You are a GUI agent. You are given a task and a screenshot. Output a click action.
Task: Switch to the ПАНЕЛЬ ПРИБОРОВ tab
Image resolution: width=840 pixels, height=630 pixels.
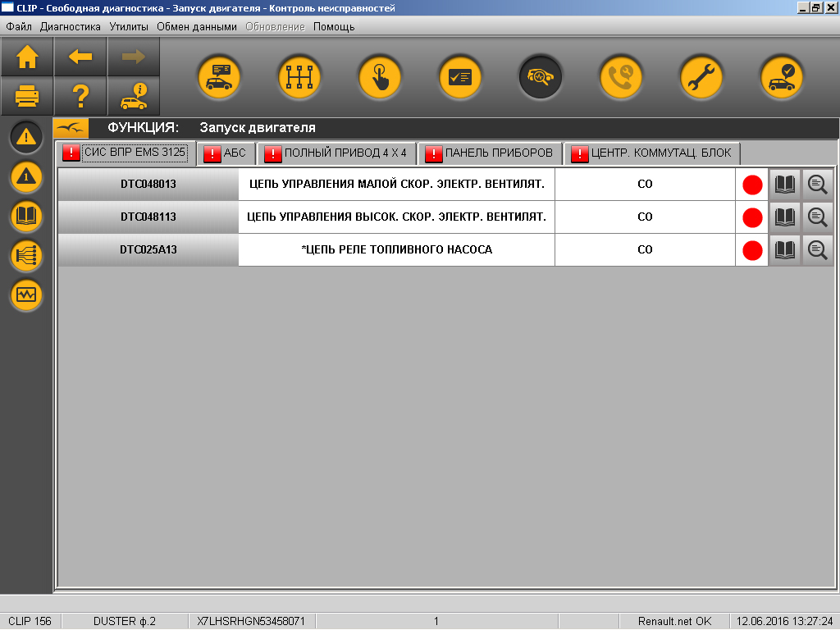click(x=490, y=153)
